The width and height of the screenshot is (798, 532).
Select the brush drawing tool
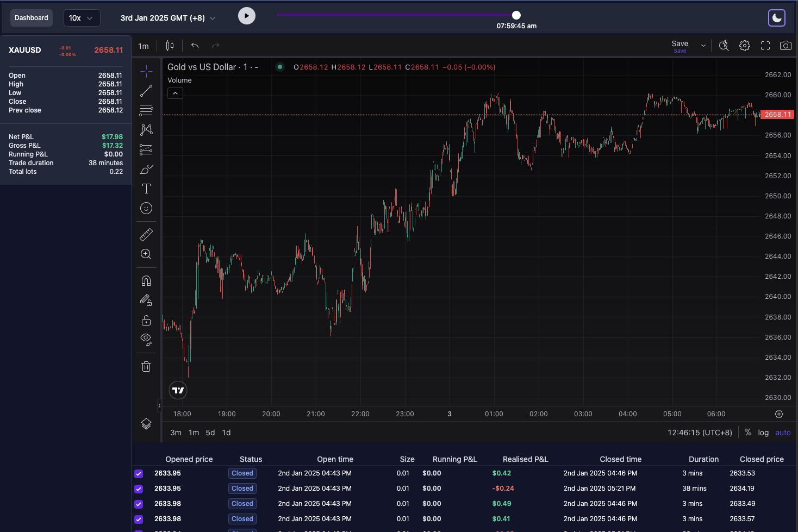146,170
